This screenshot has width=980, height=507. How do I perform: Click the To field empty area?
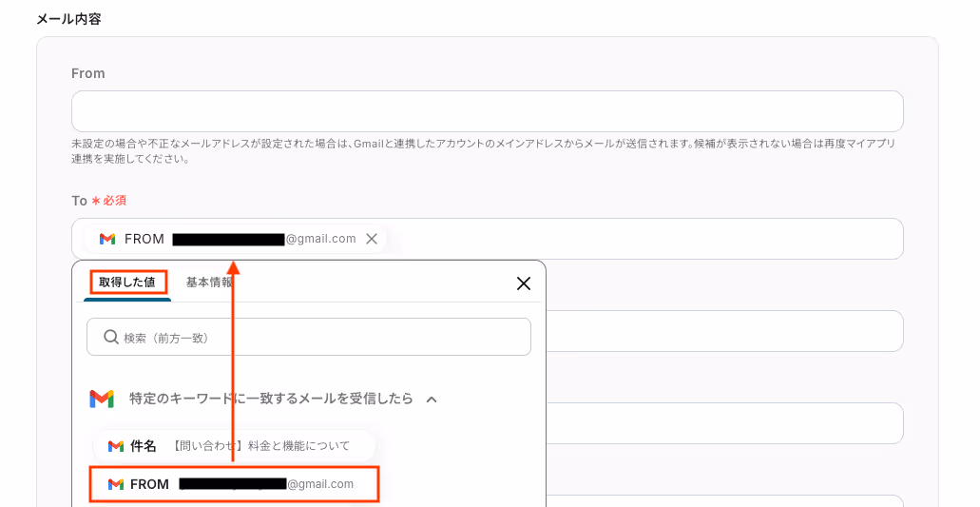click(644, 239)
